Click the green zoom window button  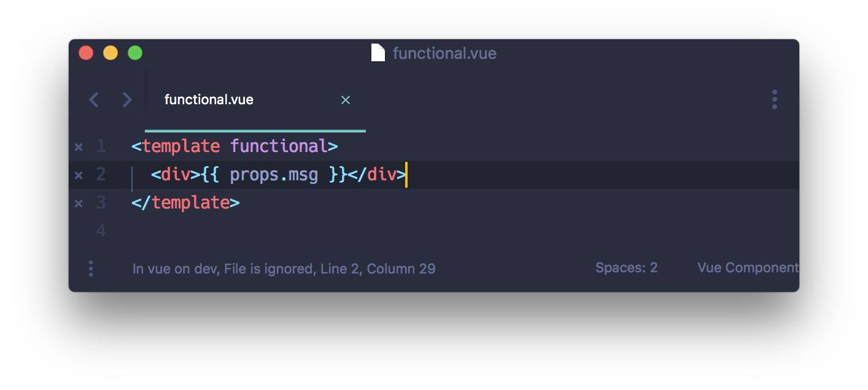coord(135,53)
